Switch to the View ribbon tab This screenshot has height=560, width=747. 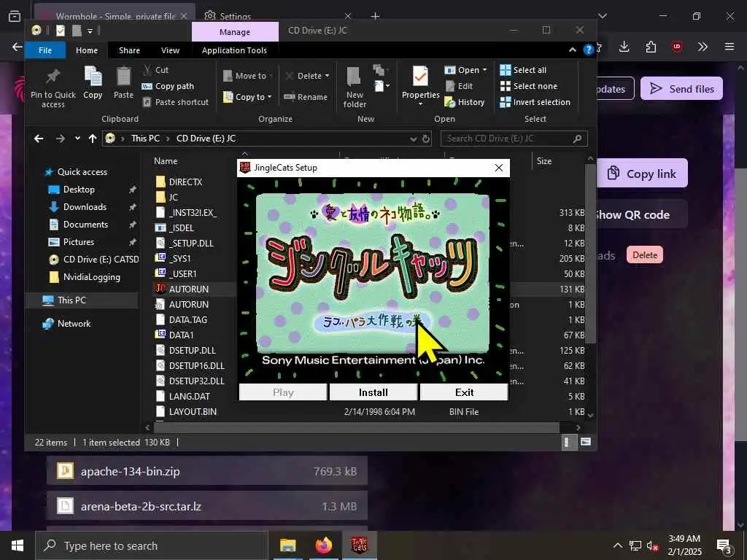tap(170, 50)
